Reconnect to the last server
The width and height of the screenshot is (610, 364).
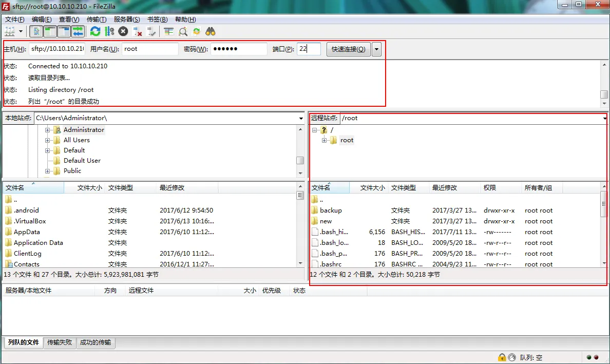[x=151, y=31]
